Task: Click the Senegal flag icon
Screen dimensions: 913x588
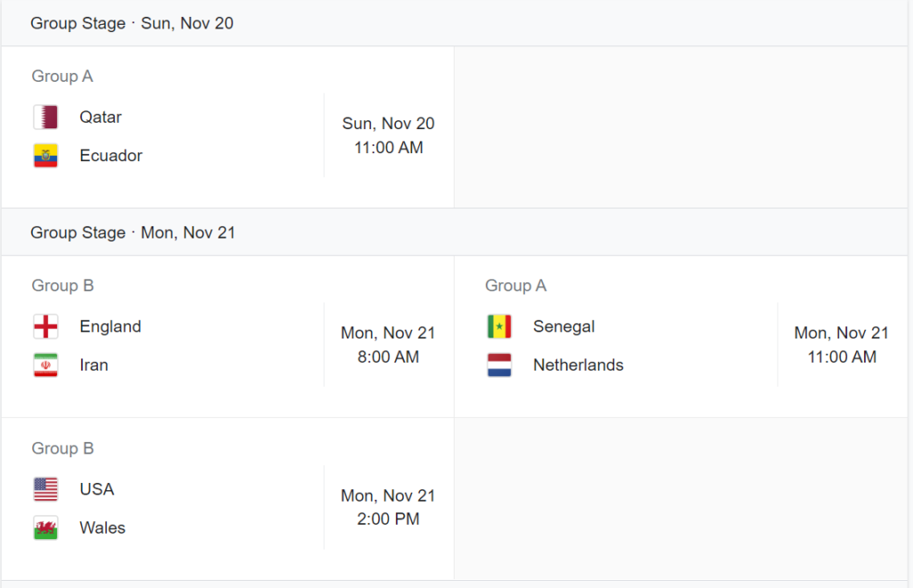Action: [499, 327]
